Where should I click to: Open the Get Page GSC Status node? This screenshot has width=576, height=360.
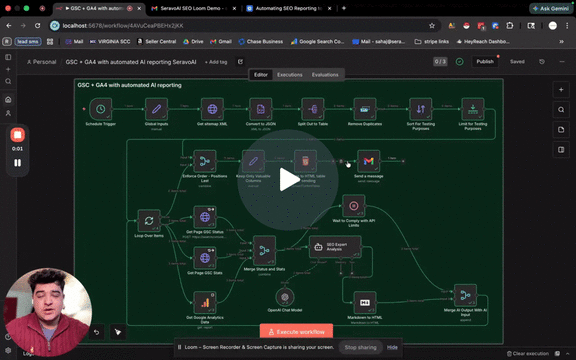point(205,217)
